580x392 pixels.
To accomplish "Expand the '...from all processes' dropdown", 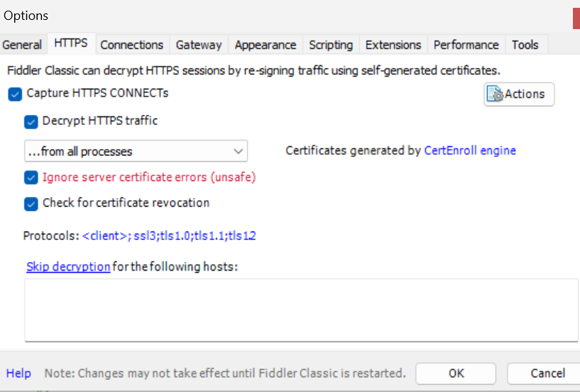I will [136, 151].
